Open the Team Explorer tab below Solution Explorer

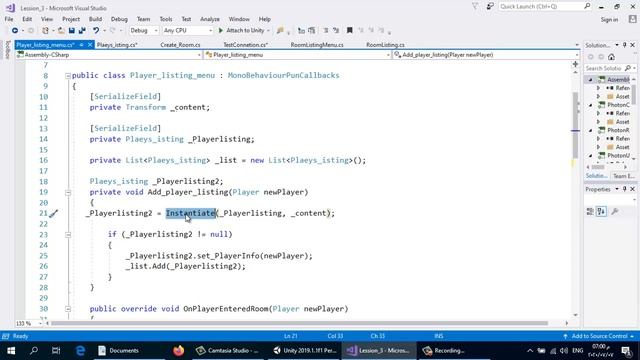[x=623, y=176]
